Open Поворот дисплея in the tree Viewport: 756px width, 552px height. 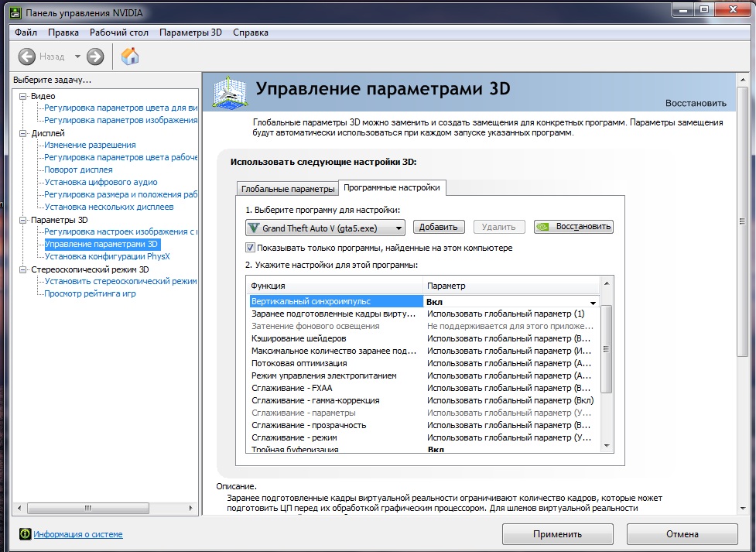79,170
